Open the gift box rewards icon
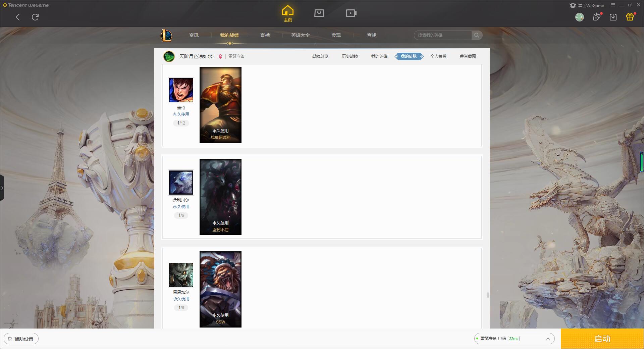This screenshot has width=644, height=349. [630, 17]
